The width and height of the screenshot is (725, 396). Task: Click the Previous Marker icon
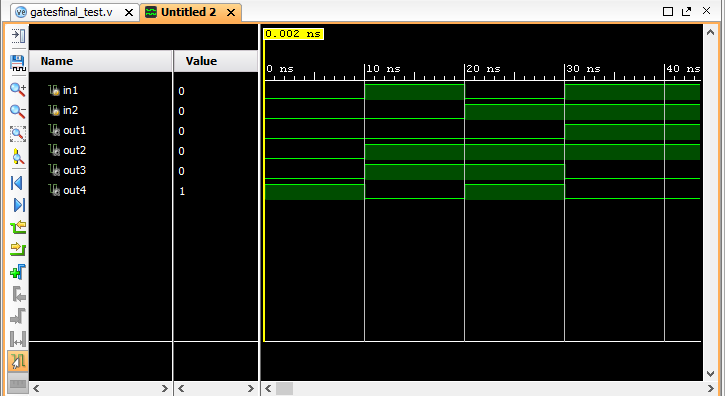[x=18, y=294]
